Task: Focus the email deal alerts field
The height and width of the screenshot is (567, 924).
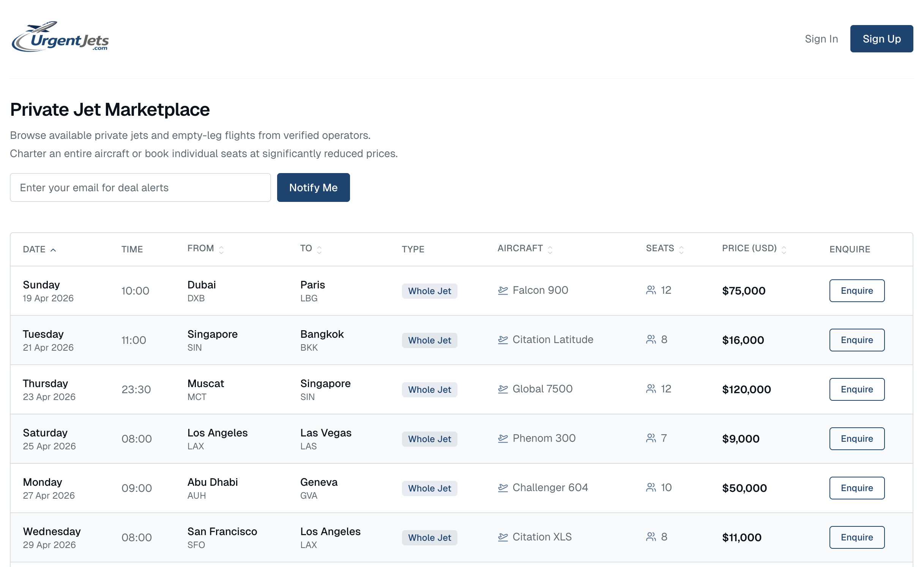Action: click(x=140, y=187)
